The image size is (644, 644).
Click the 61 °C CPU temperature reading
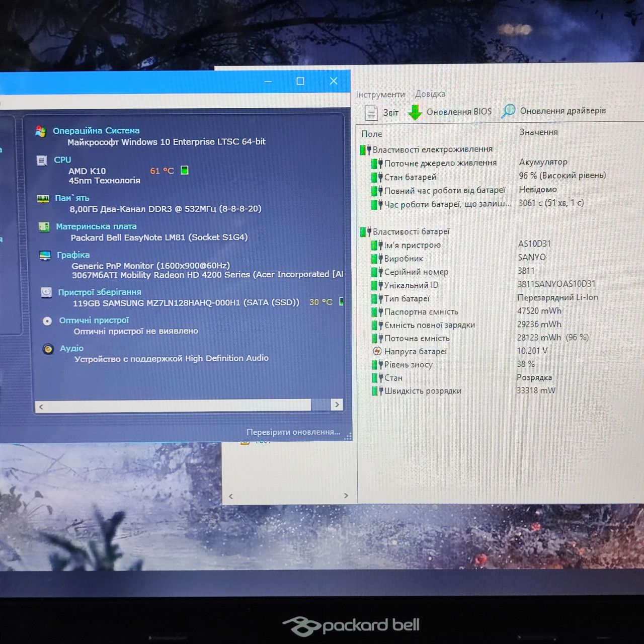tap(162, 171)
